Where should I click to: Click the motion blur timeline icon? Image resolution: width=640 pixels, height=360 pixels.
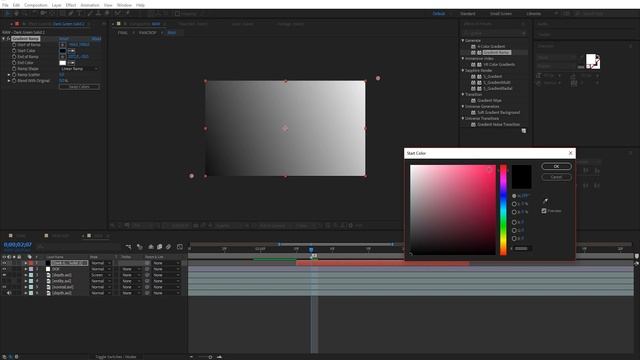(169, 247)
